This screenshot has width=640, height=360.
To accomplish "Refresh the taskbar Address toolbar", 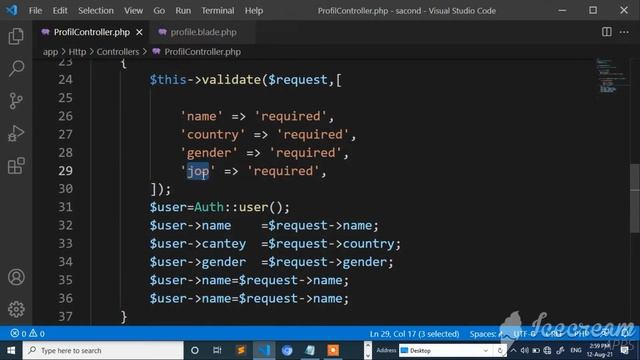I will (500, 351).
